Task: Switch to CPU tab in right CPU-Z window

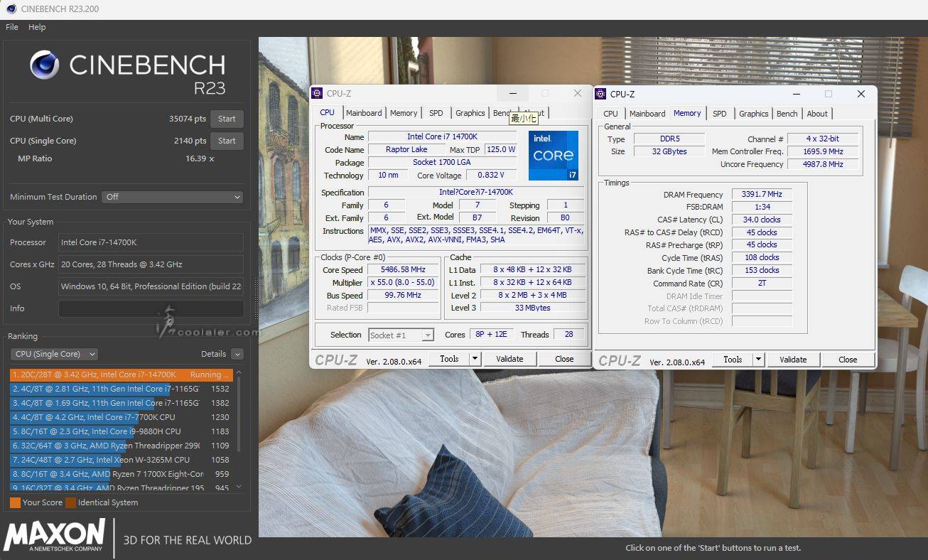Action: click(x=610, y=114)
